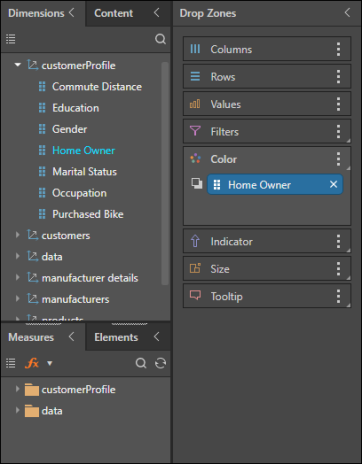Open the fx dropdown arrow
Screen dimensions: 362x464
pyautogui.click(x=50, y=363)
